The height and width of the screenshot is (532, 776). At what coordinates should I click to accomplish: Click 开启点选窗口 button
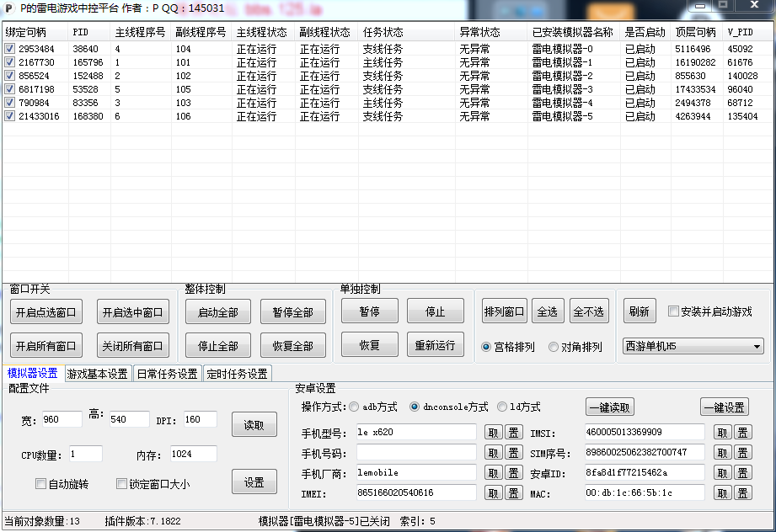coord(46,312)
